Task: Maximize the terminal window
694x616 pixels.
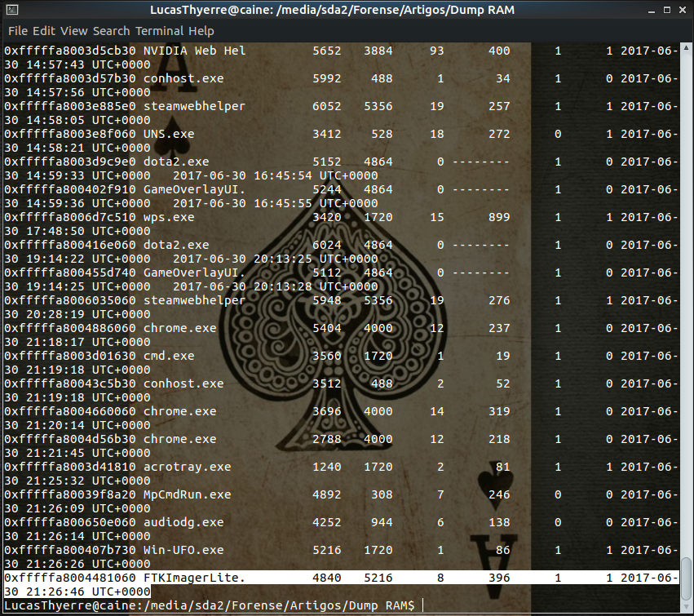Action: (666, 10)
